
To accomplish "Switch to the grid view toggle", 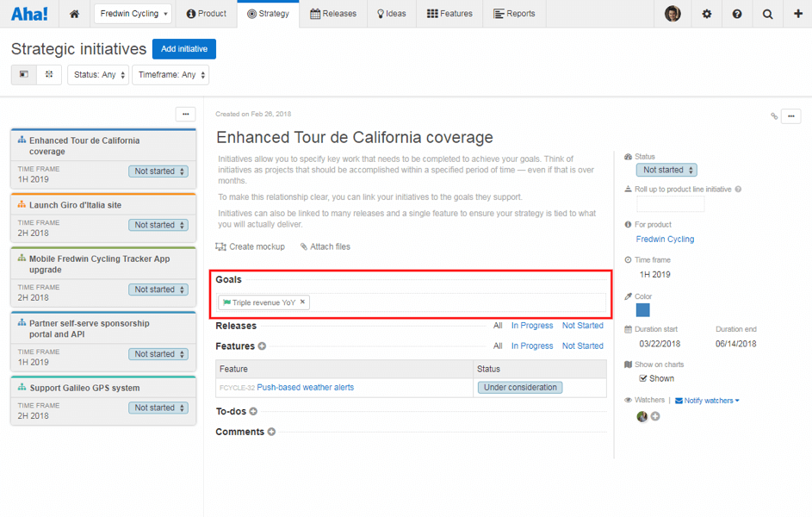I will [x=49, y=75].
